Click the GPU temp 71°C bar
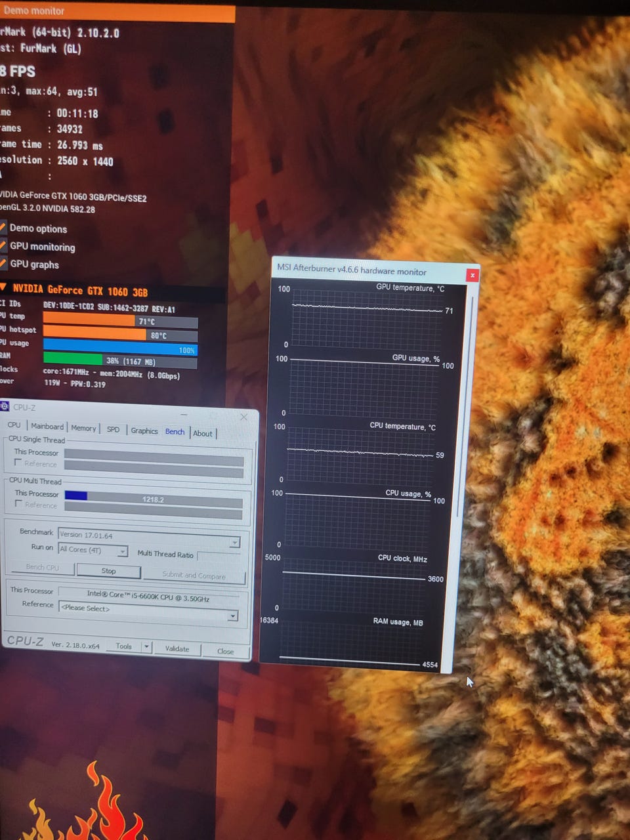Screen dimensions: 630x840 click(x=120, y=320)
